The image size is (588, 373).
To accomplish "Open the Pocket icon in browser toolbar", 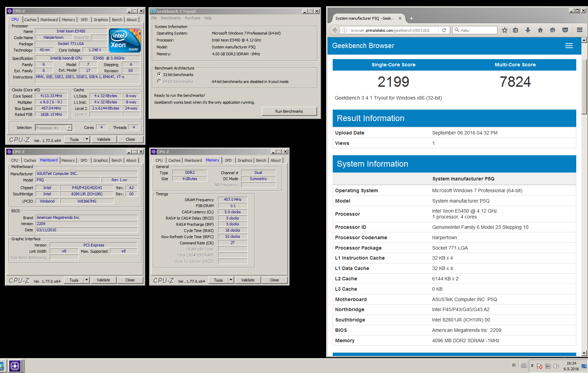I will coord(565,30).
